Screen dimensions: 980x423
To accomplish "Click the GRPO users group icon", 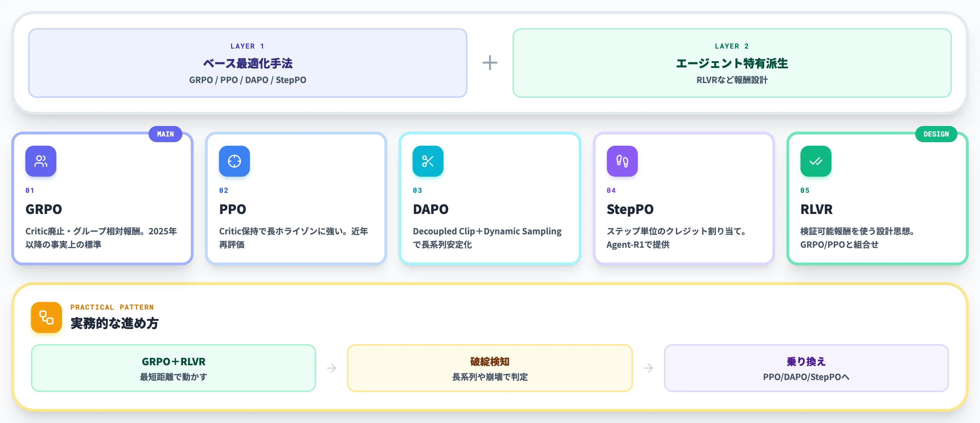I will click(x=41, y=161).
